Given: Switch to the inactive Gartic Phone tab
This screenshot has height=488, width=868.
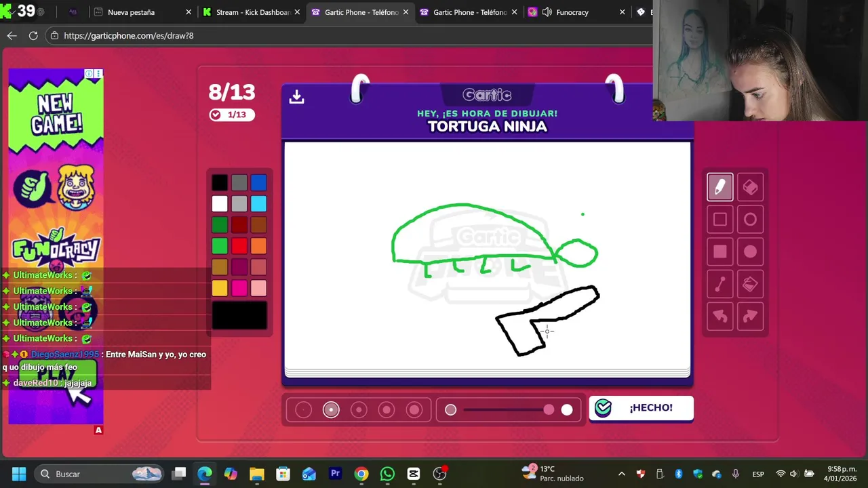Looking at the screenshot, I should (468, 12).
